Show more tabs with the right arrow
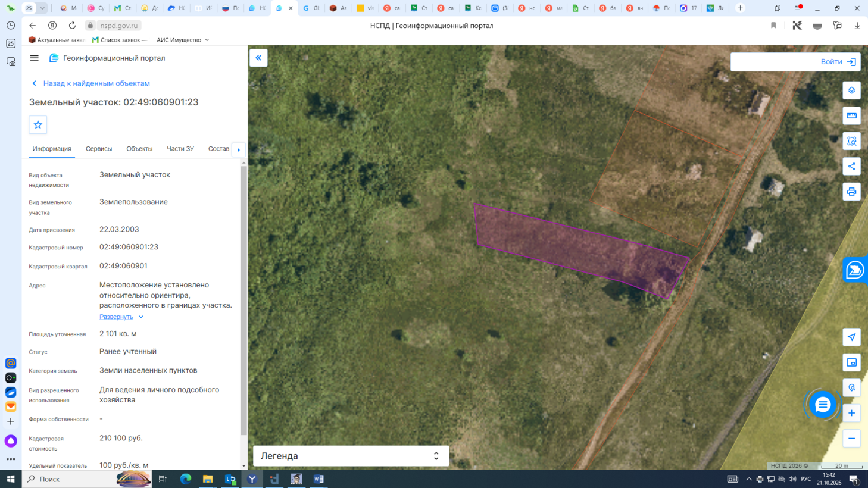 pos(239,149)
